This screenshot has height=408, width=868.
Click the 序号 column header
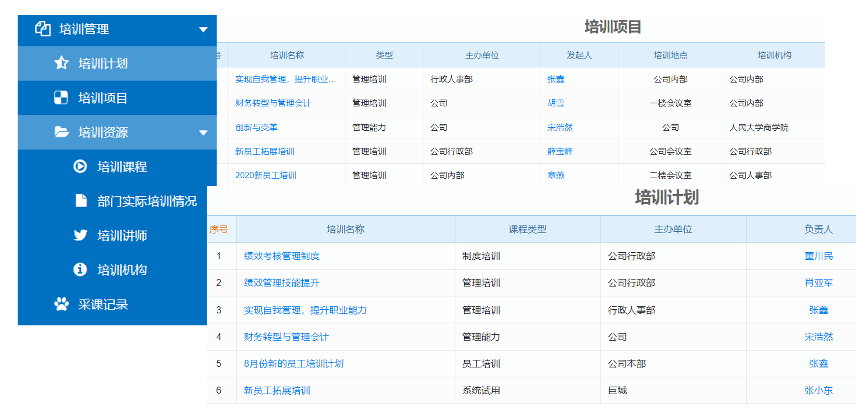pos(219,229)
